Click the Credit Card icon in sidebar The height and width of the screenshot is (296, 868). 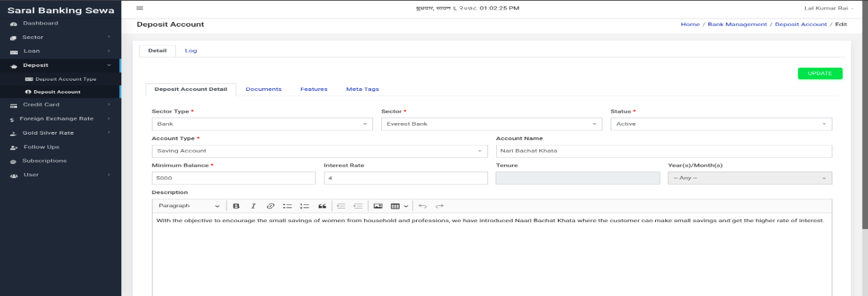click(13, 105)
